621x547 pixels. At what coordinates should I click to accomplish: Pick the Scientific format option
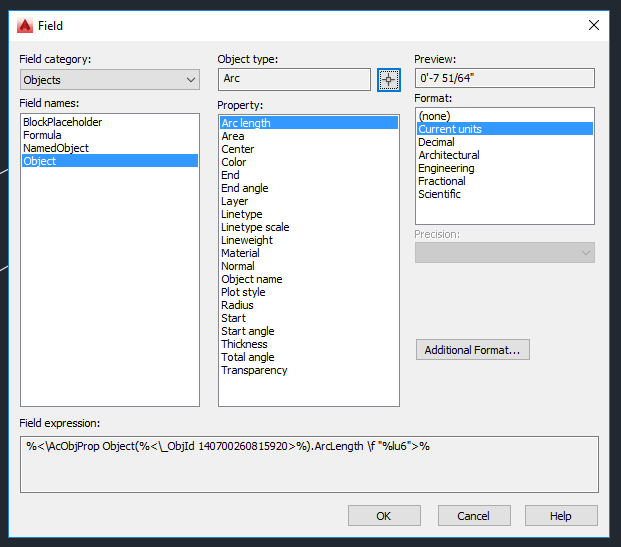tap(439, 194)
